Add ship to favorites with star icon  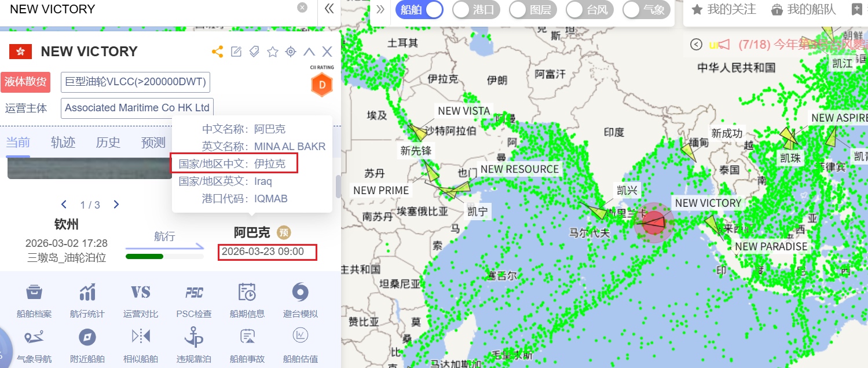click(273, 52)
